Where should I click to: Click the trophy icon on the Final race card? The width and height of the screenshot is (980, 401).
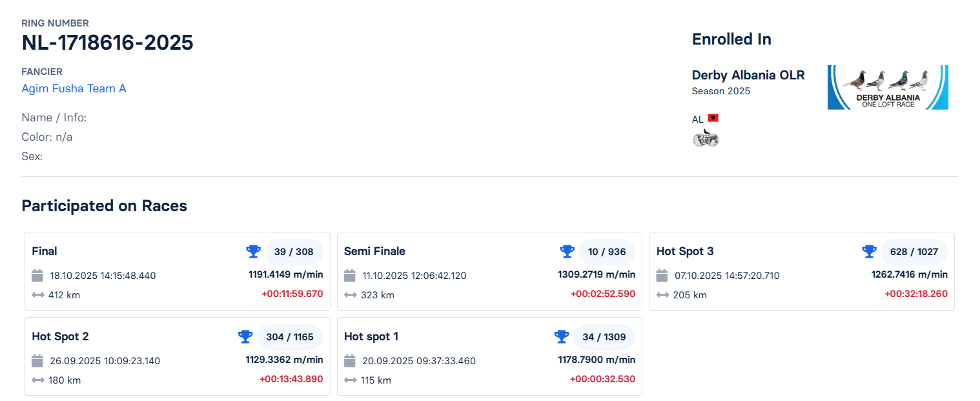254,251
